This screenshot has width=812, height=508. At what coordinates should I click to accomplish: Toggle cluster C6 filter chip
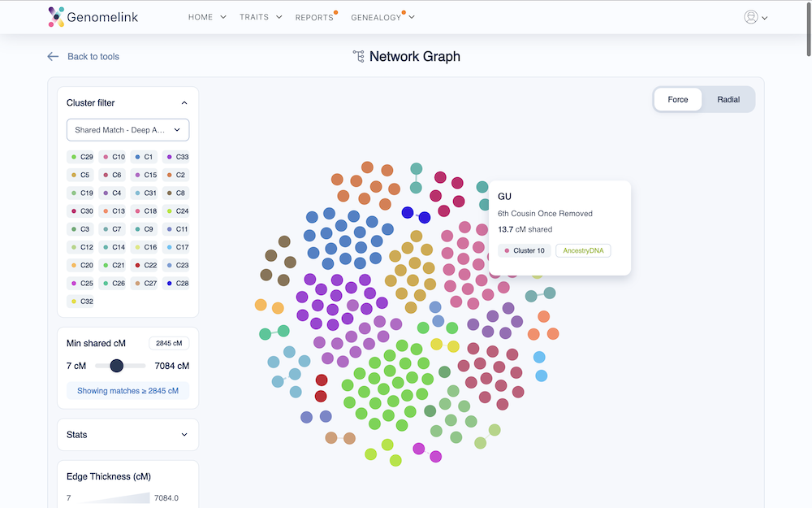pos(112,176)
